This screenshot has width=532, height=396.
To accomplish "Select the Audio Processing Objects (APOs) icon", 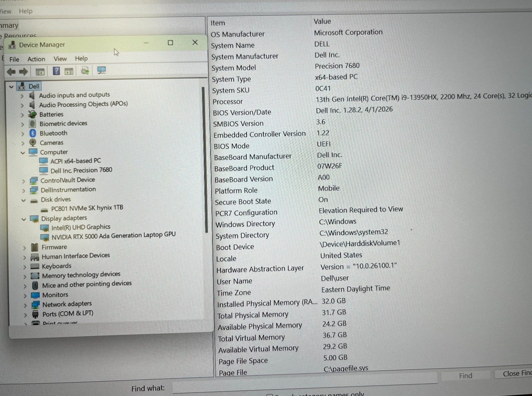I will pos(32,105).
